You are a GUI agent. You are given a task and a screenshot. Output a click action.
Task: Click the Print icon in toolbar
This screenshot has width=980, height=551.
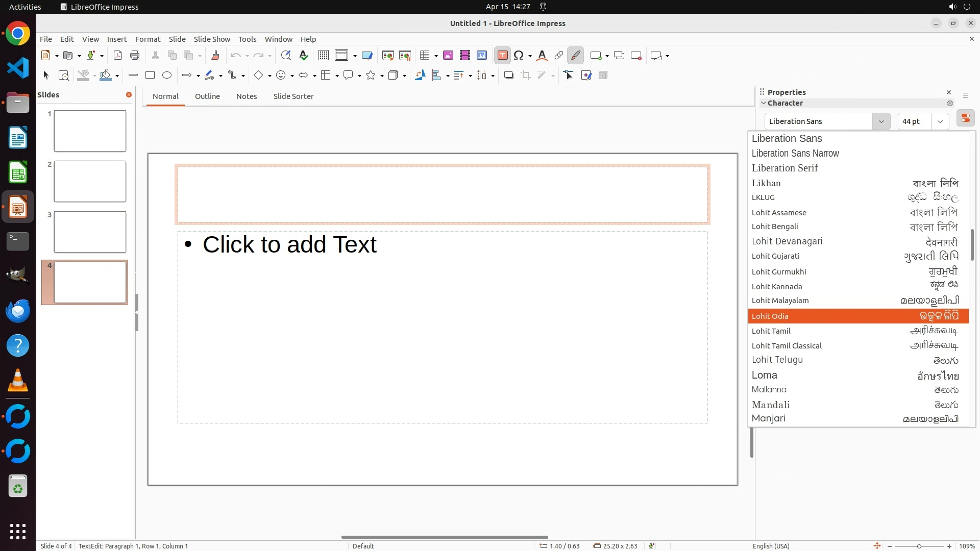click(x=135, y=56)
